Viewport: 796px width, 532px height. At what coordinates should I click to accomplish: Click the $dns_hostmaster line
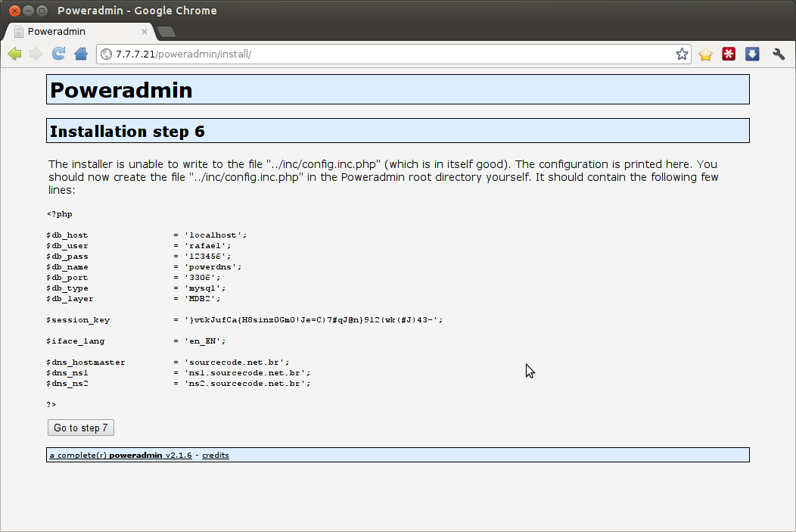tap(168, 362)
